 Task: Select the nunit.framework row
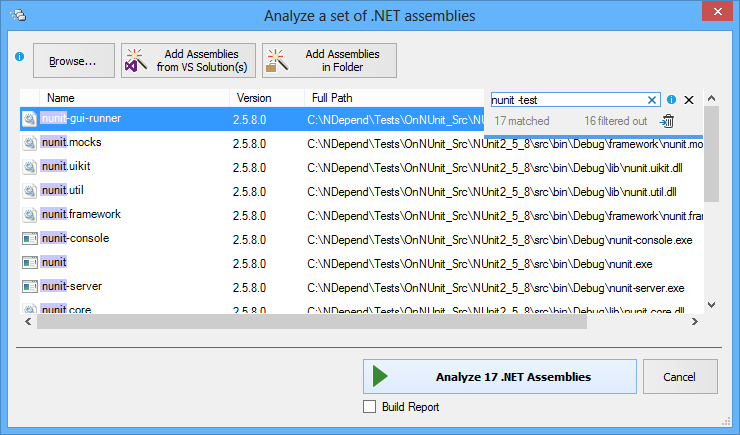(362, 215)
